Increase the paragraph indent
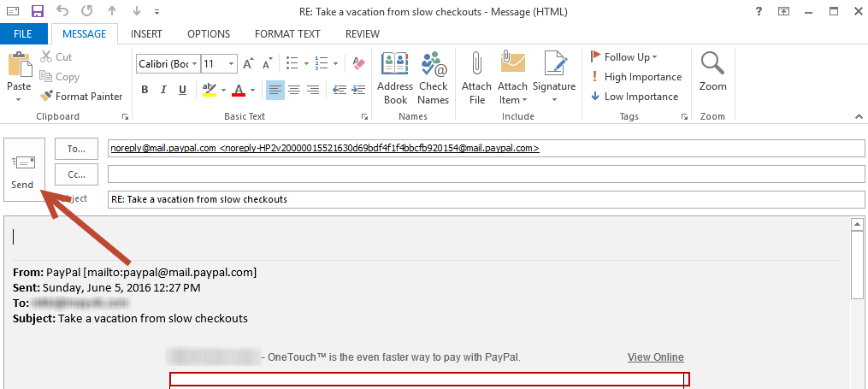The image size is (868, 389). [358, 90]
